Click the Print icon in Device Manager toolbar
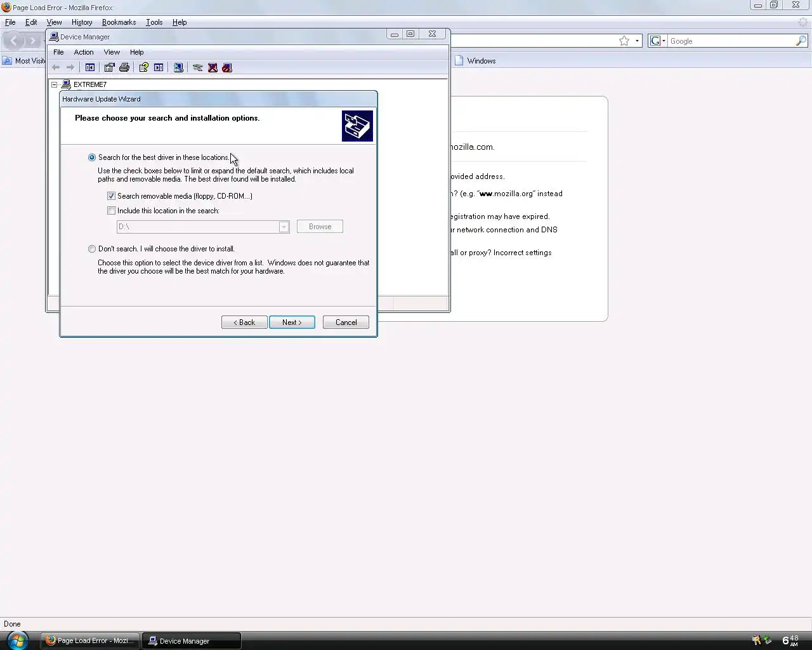The width and height of the screenshot is (812, 650). pyautogui.click(x=124, y=67)
